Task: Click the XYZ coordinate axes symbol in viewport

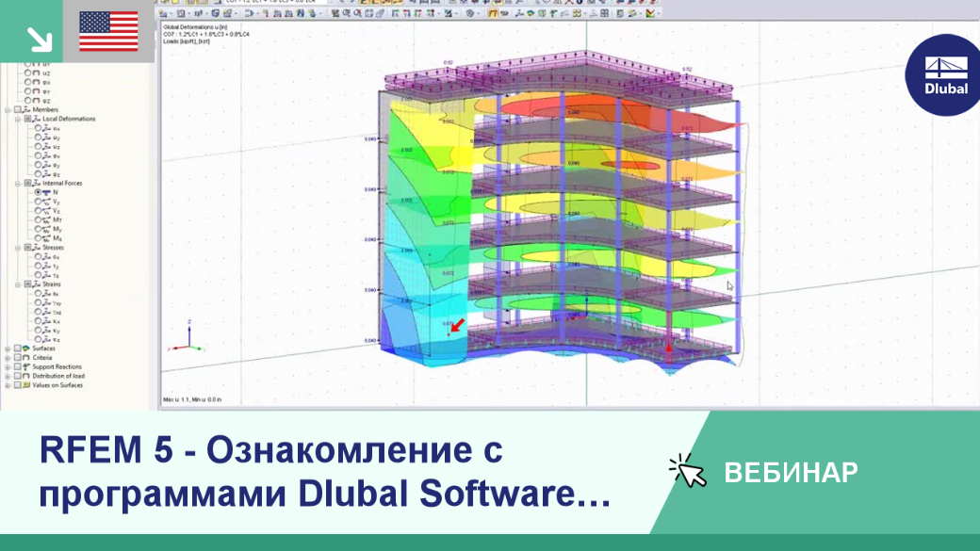Action: coord(187,338)
